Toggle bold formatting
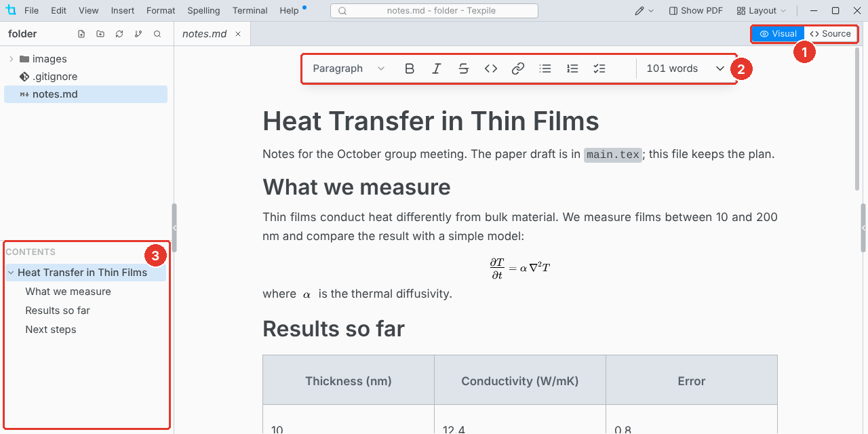 click(410, 68)
